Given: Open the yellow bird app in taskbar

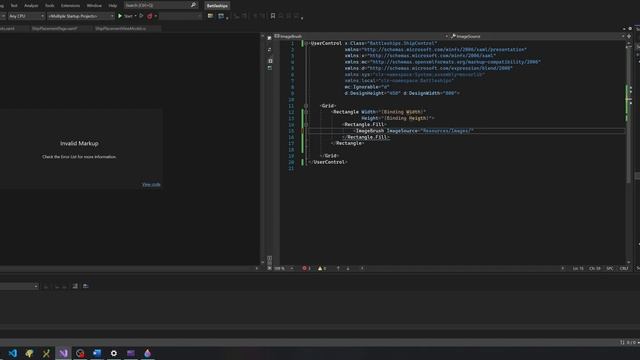Looking at the screenshot, I should [x=29, y=353].
